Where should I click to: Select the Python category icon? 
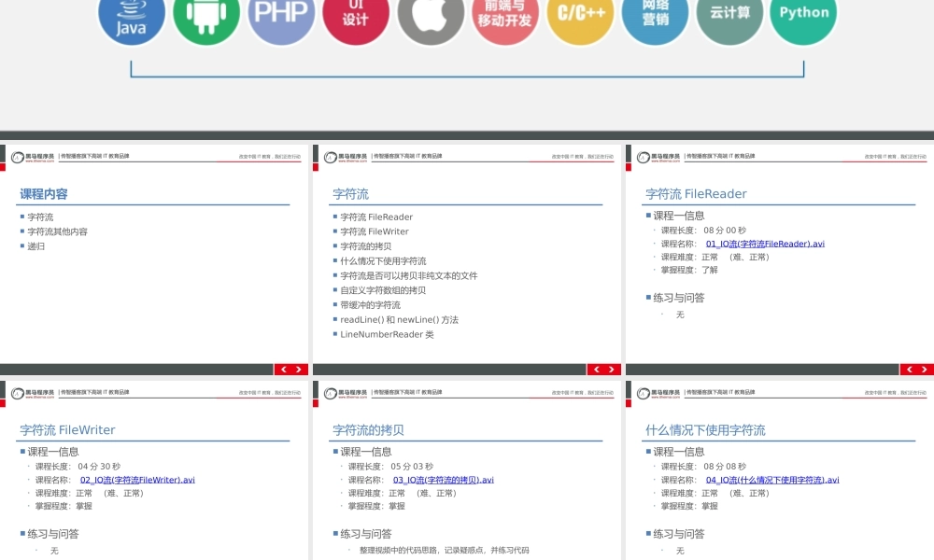click(x=803, y=15)
